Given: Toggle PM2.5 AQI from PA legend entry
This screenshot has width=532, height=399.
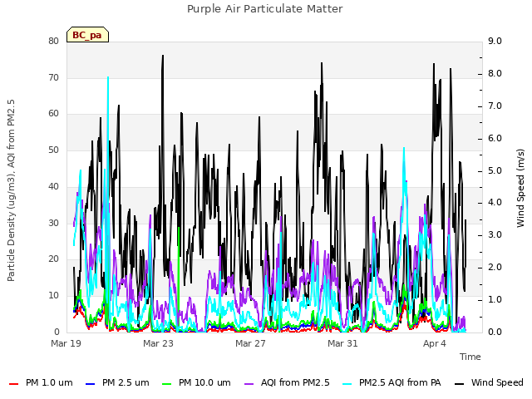Looking at the screenshot, I should [392, 382].
